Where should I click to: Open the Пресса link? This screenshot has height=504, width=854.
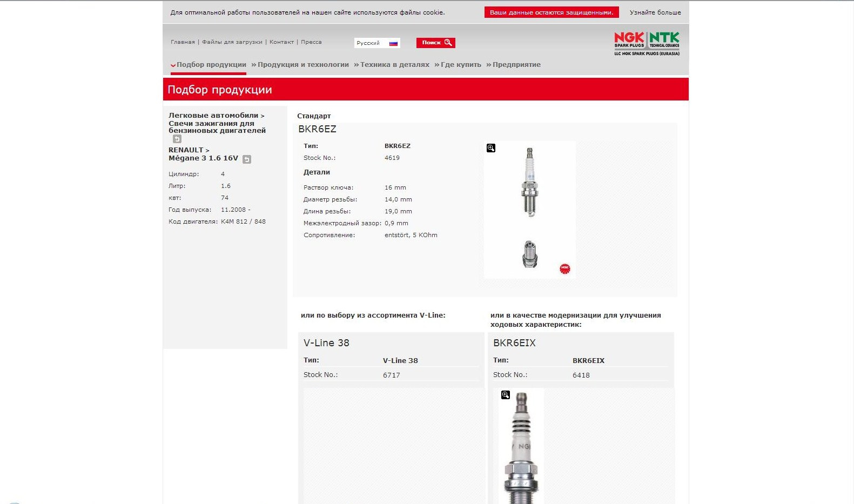coord(311,42)
